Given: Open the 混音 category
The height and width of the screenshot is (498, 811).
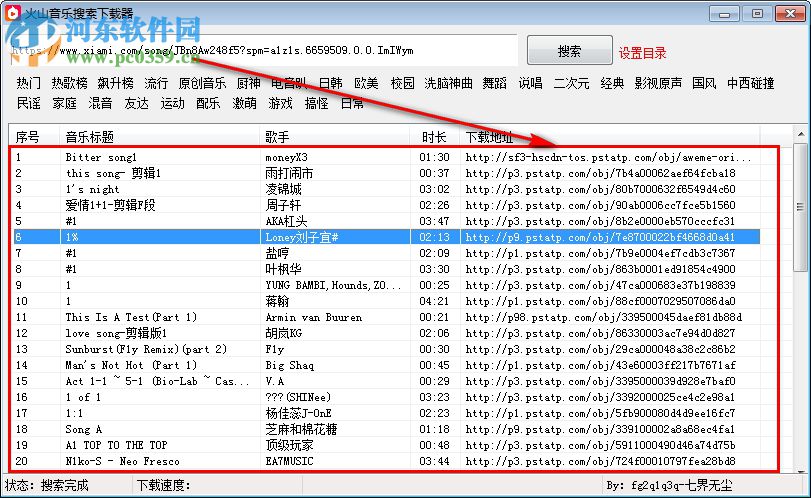Looking at the screenshot, I should (100, 103).
